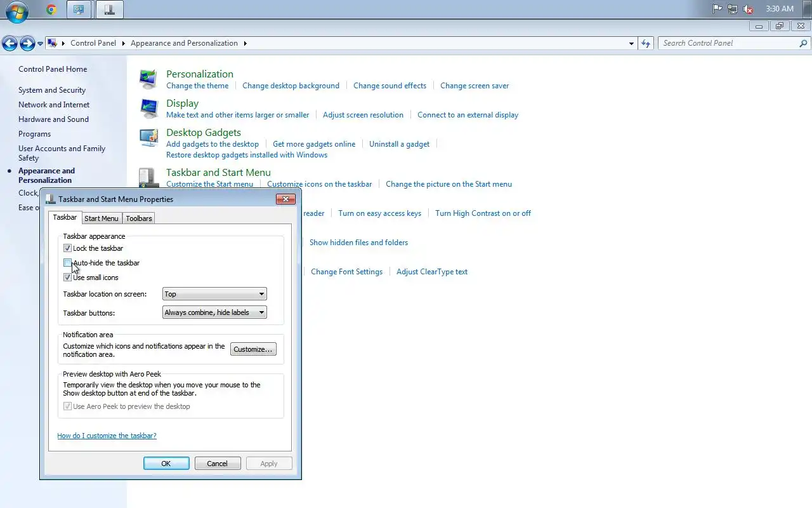Open Make text and other items larger or smaller
This screenshot has height=508, width=812.
tap(238, 115)
